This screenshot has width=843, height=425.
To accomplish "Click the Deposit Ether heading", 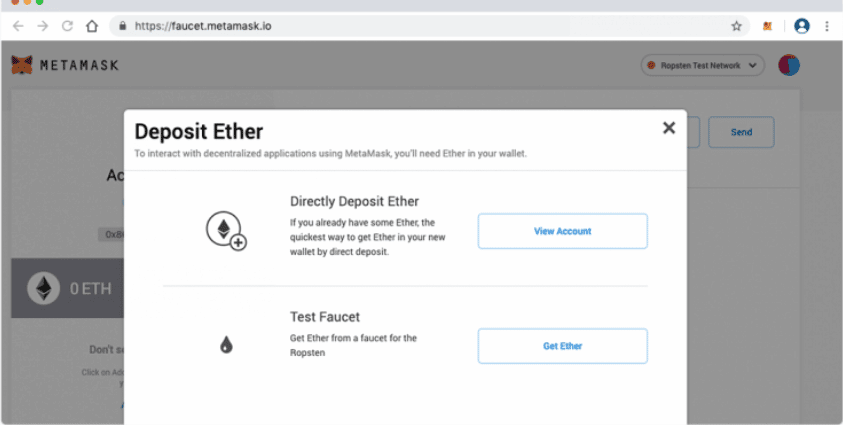I will [x=199, y=132].
